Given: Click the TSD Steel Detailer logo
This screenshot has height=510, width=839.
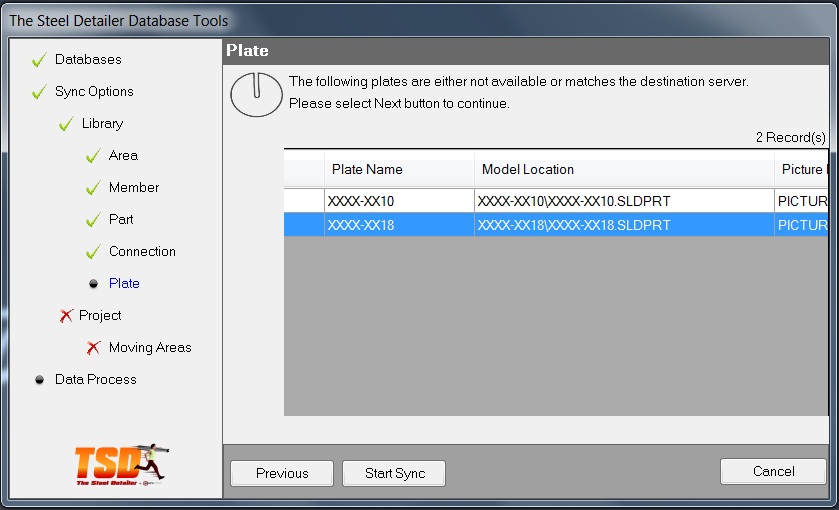Looking at the screenshot, I should [121, 465].
